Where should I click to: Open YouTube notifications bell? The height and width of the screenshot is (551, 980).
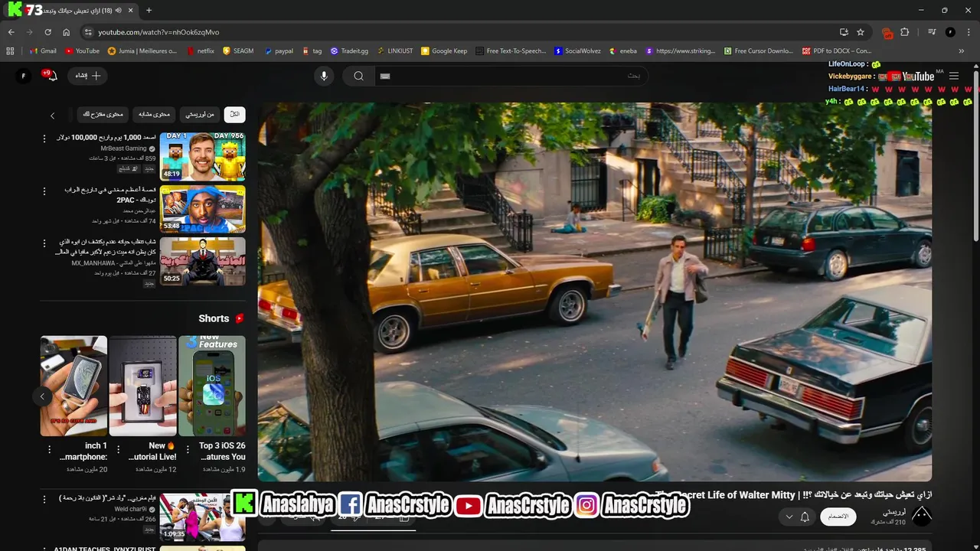coord(52,76)
